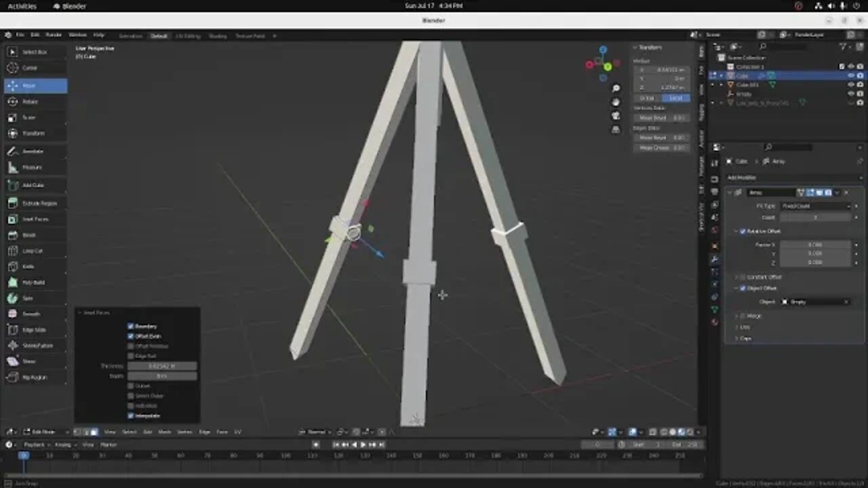
Task: Choose the Rotate tool
Action: (x=35, y=102)
